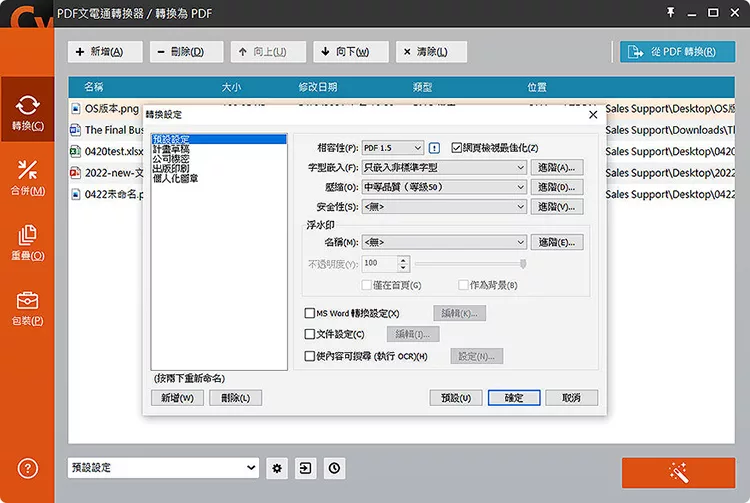Click the help question mark icon

click(27, 468)
